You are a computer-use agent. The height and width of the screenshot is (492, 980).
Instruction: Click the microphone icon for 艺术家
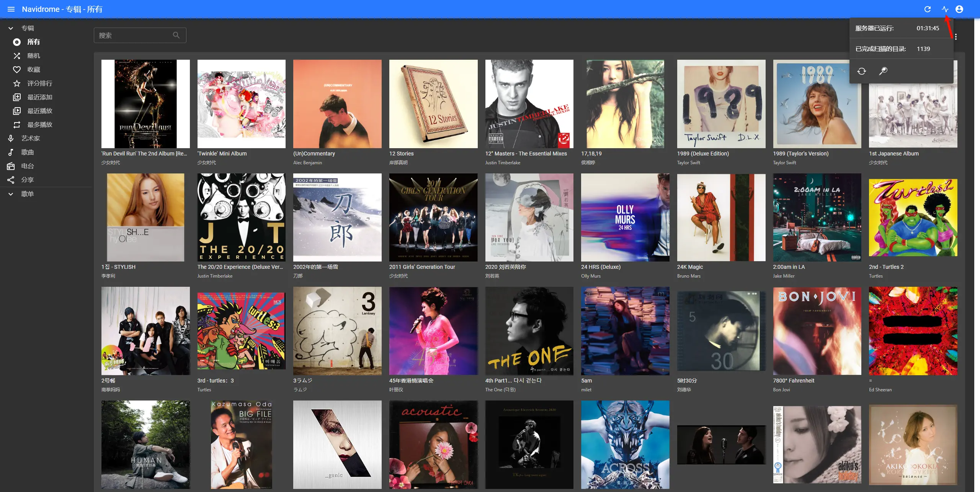coord(11,139)
